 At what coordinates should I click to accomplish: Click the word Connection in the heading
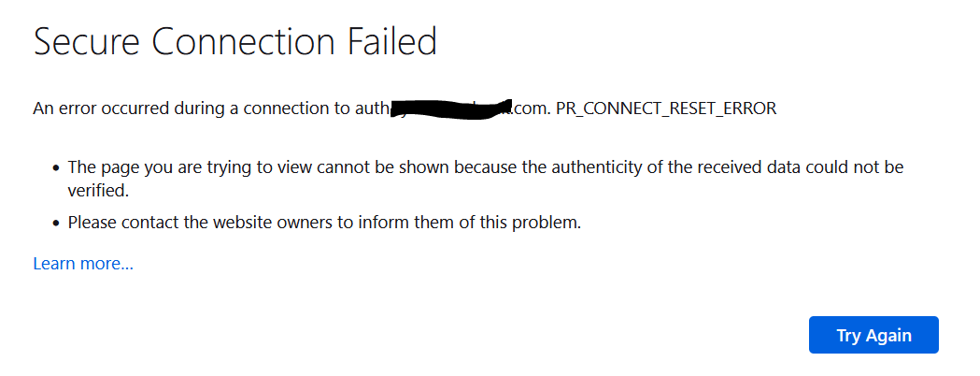point(243,42)
